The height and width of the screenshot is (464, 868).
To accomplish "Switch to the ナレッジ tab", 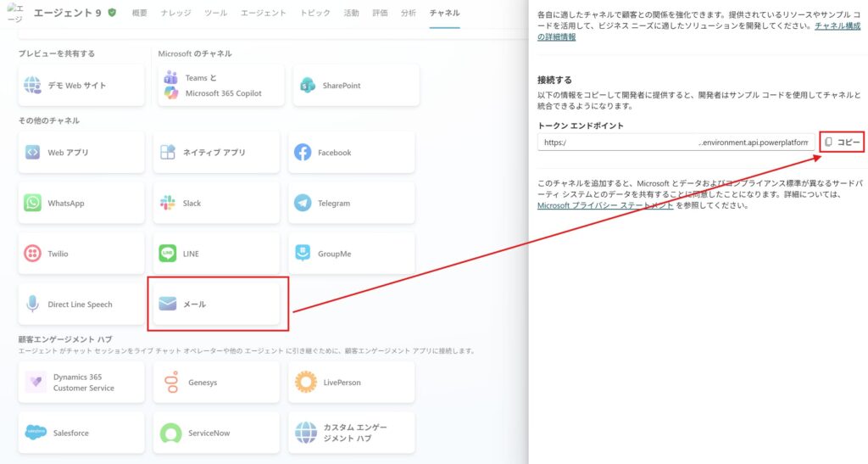I will pyautogui.click(x=176, y=14).
